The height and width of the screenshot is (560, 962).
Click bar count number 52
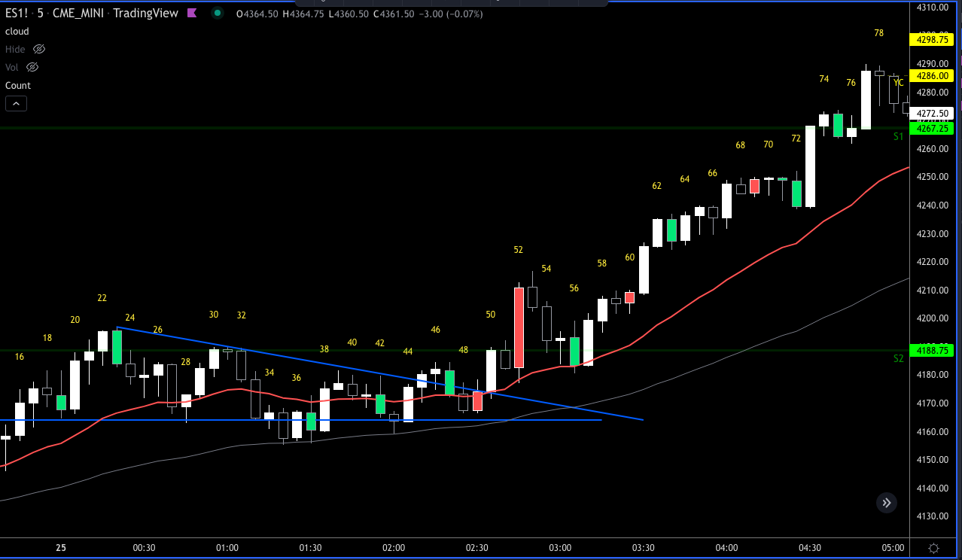click(518, 250)
